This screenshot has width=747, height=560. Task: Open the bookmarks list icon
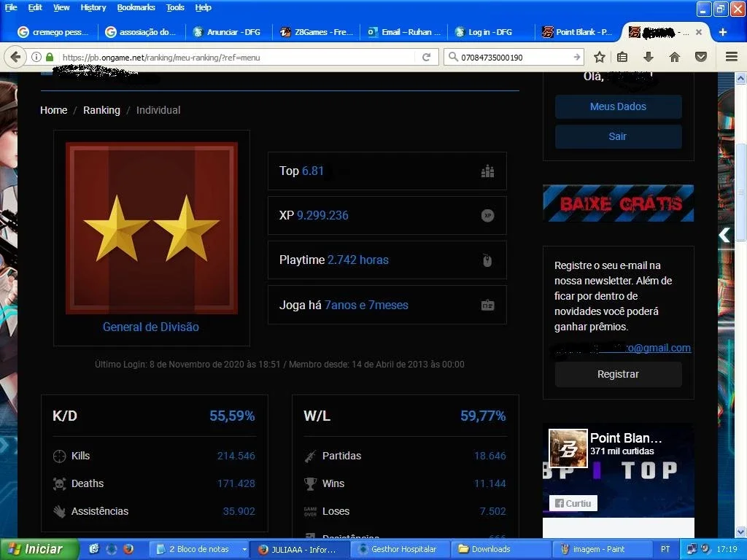tap(622, 57)
